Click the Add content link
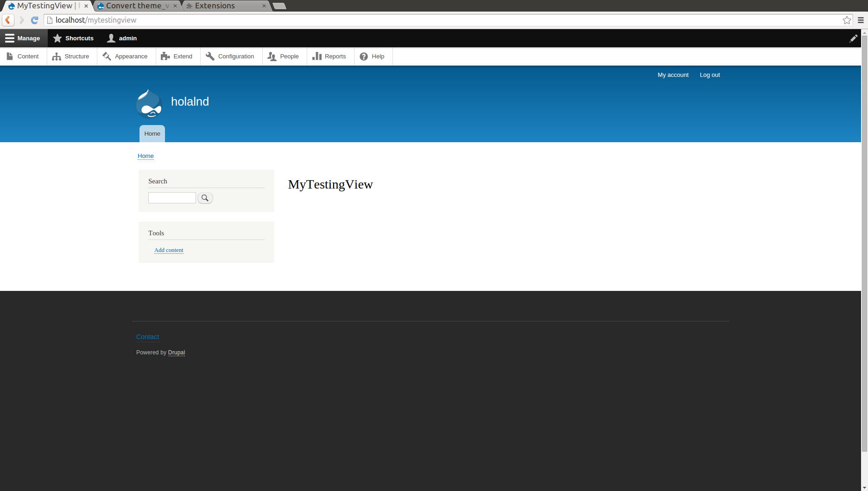Image resolution: width=868 pixels, height=491 pixels. click(x=168, y=250)
